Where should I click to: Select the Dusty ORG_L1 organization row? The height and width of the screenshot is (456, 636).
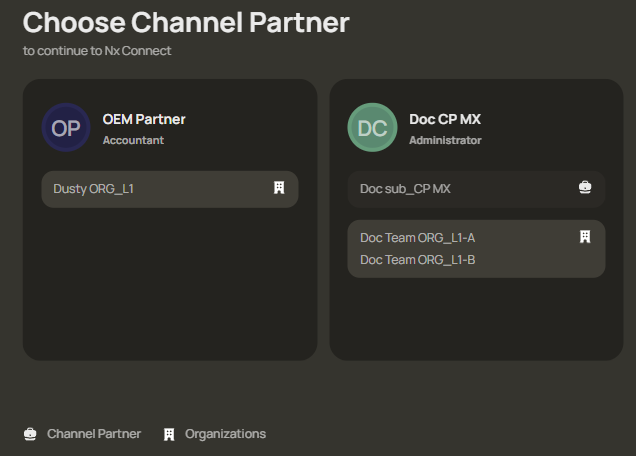tap(170, 189)
